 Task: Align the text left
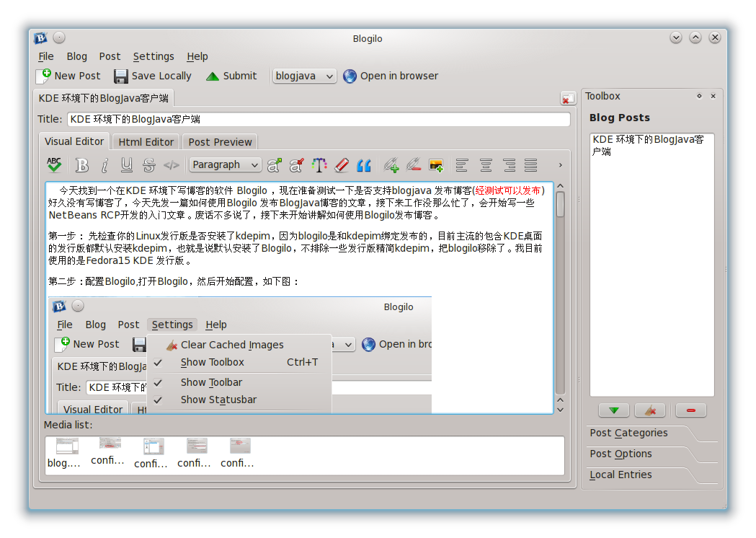462,165
